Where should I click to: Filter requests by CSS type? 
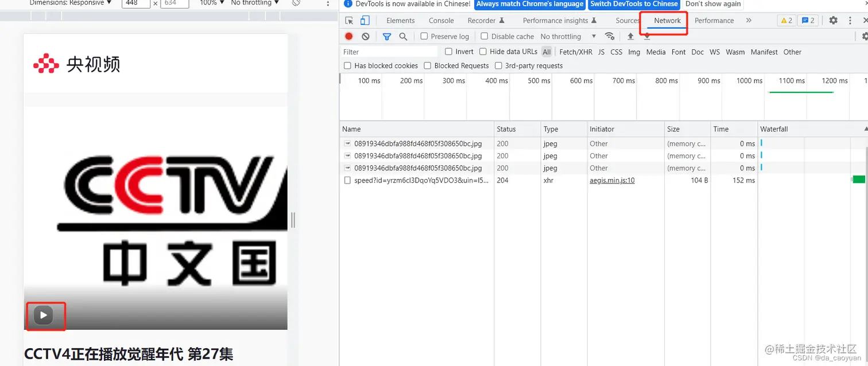[616, 52]
